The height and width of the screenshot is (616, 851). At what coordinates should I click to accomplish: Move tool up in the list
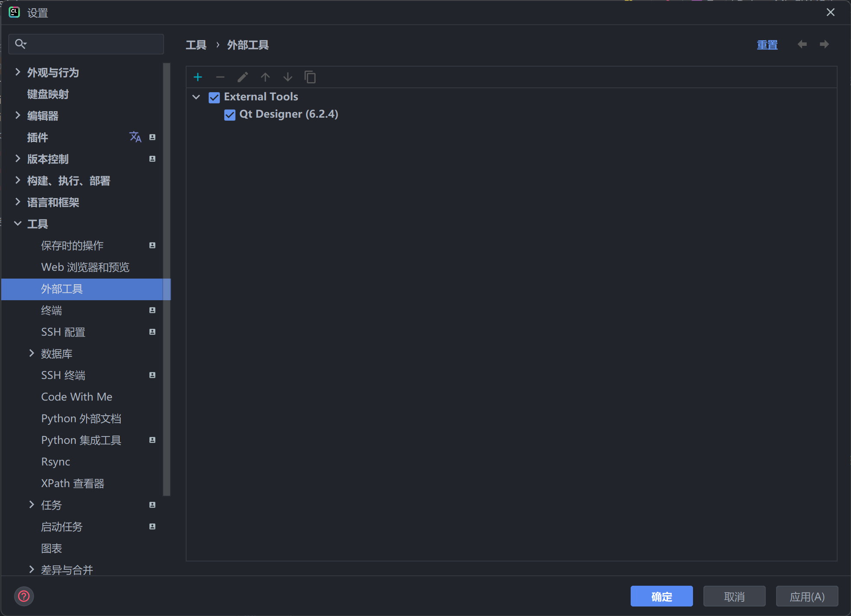[x=265, y=77]
